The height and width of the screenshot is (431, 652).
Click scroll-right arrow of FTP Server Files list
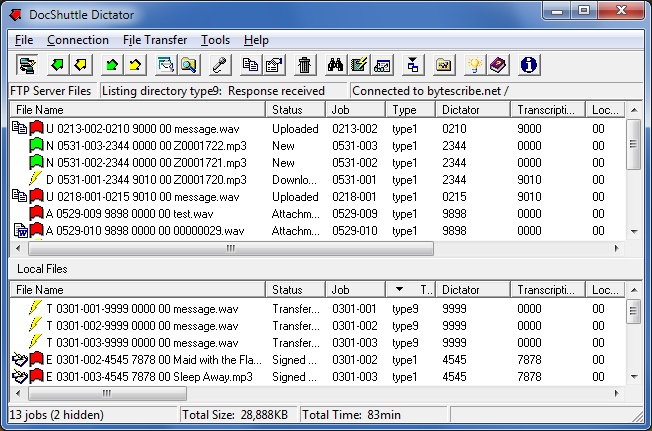[617, 248]
